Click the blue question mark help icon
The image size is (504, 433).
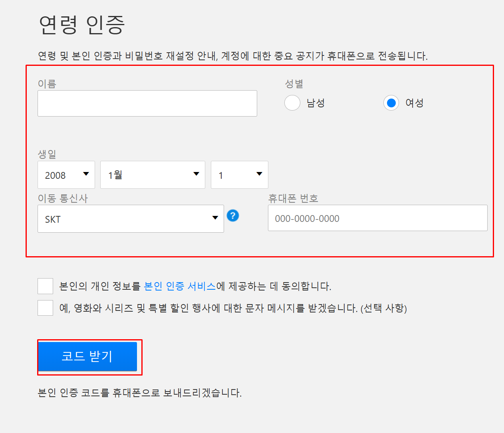(233, 216)
